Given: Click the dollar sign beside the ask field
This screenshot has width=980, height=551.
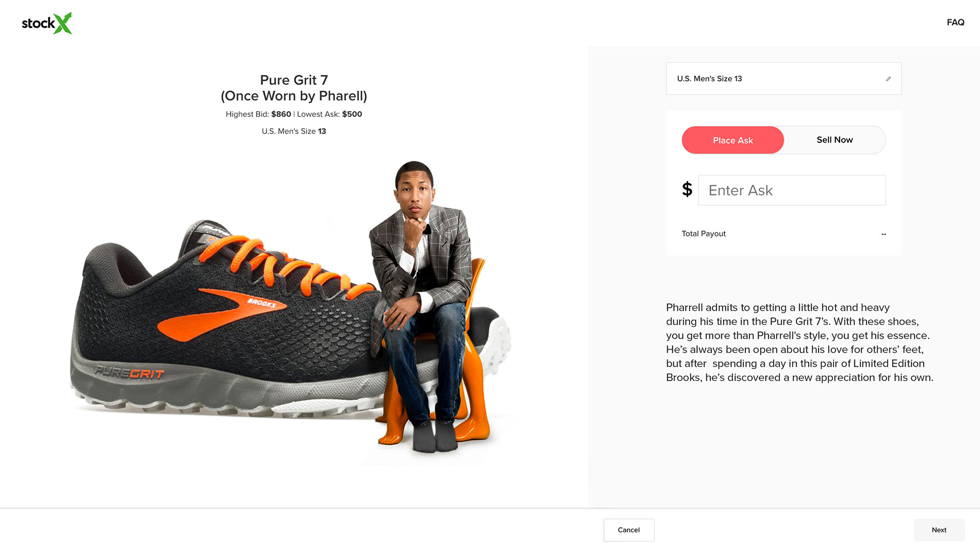Looking at the screenshot, I should click(687, 190).
